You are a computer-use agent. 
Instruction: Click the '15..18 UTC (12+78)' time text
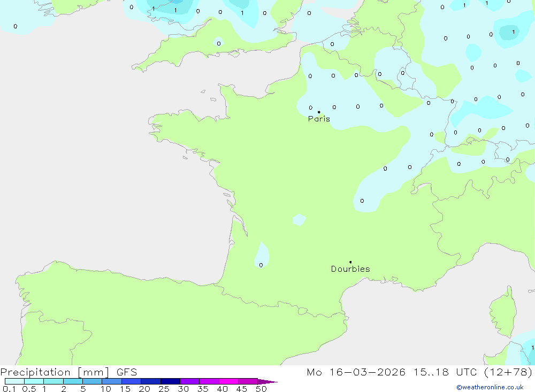(473, 372)
